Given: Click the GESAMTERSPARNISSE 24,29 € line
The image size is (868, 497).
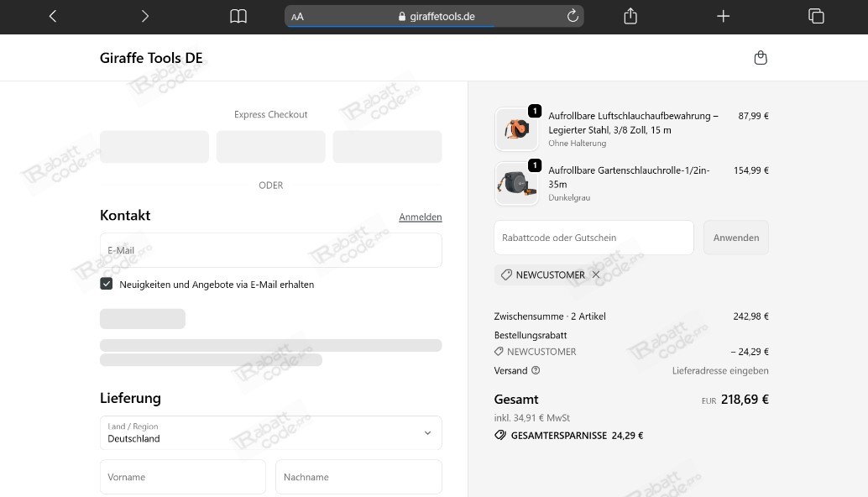Looking at the screenshot, I should point(568,436).
